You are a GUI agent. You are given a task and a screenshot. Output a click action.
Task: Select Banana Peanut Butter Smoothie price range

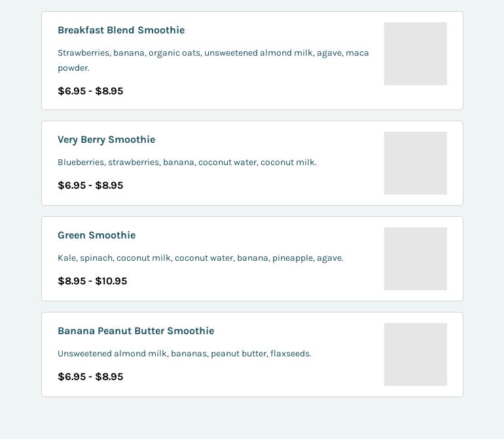(90, 377)
